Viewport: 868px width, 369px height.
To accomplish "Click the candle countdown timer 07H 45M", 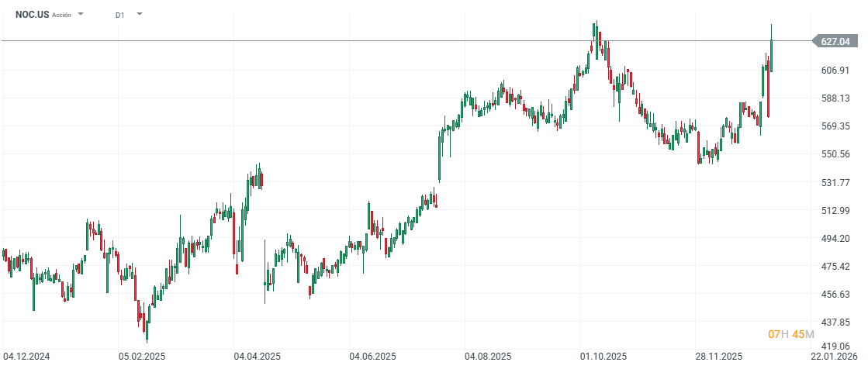I will click(x=791, y=334).
